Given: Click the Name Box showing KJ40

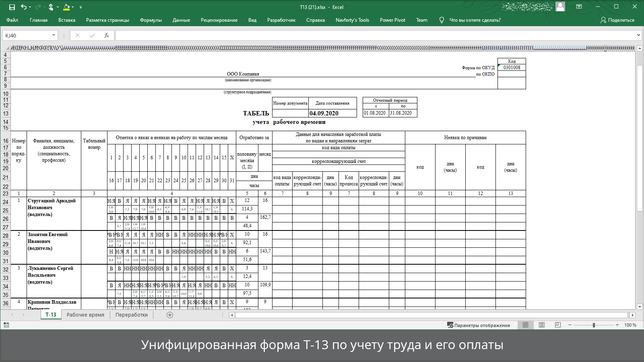Looking at the screenshot, I should (27, 35).
